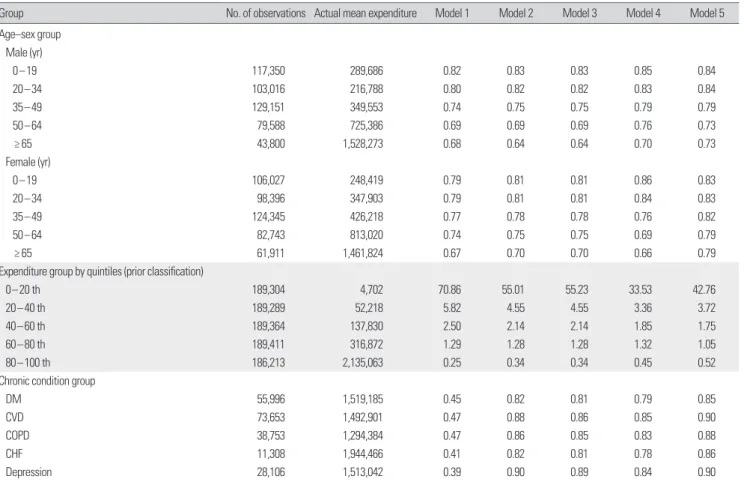The image size is (744, 482).
Task: Click the Depression Model 1 value 0.39
Action: pos(452,473)
